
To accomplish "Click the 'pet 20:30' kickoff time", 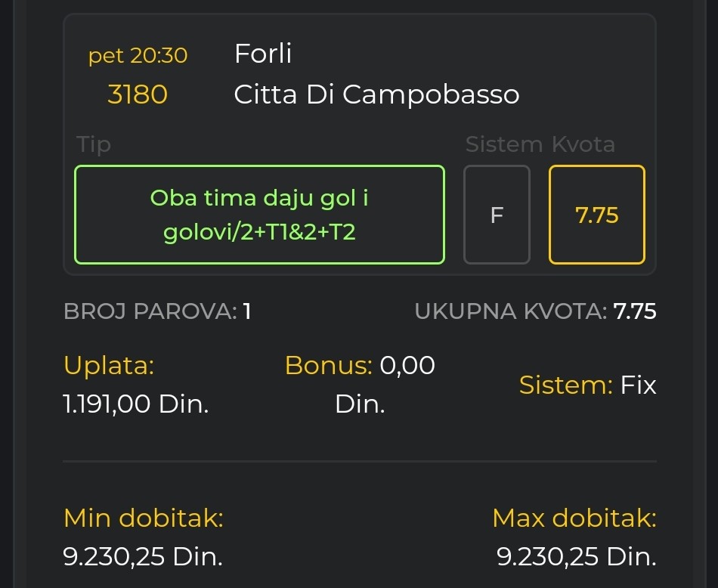I will point(138,55).
